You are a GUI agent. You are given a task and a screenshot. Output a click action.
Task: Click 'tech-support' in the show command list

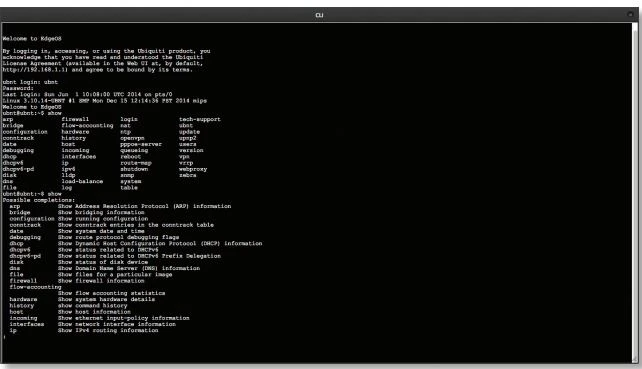tap(200, 119)
